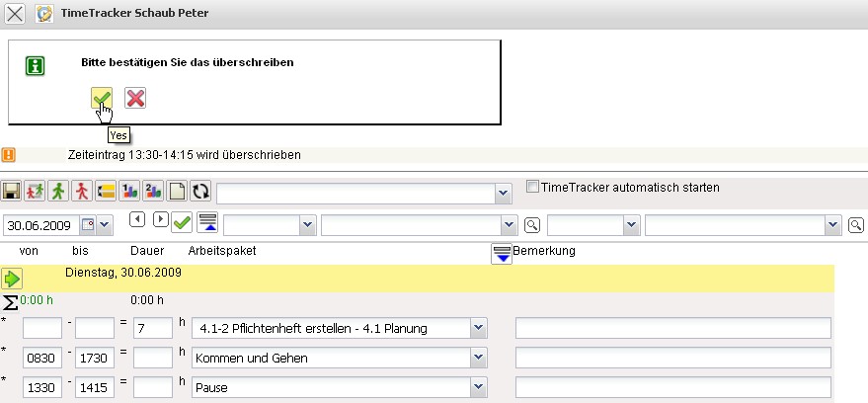Click the green walking person icon
Screen dimensions: 868x403
59,191
